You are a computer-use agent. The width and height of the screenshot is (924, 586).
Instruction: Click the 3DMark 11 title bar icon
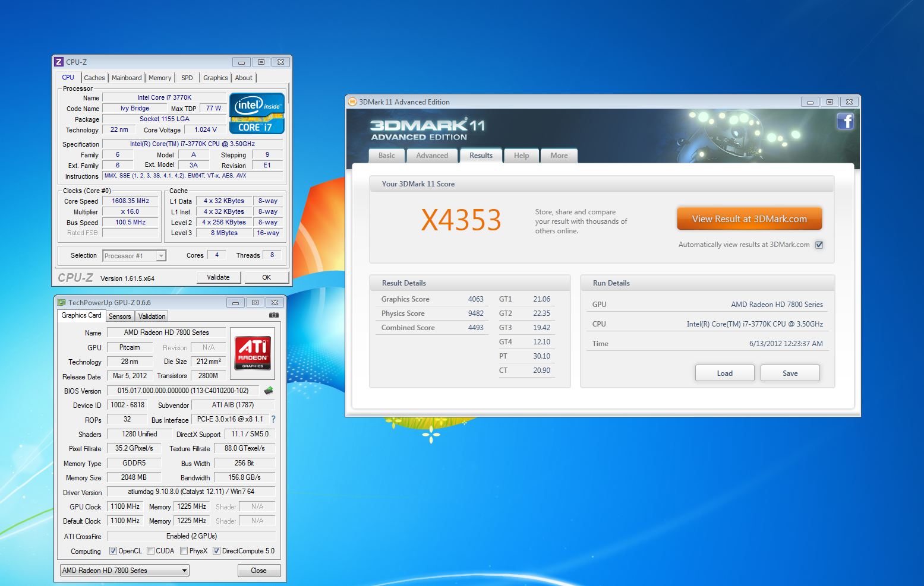click(352, 102)
